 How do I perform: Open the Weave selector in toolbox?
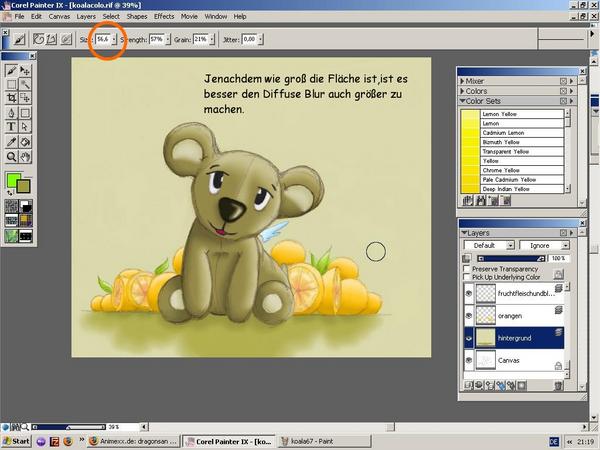click(26, 220)
